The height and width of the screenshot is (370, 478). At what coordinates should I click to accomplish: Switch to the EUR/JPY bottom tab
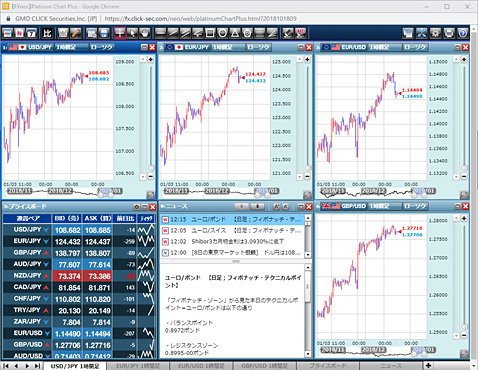(x=138, y=366)
